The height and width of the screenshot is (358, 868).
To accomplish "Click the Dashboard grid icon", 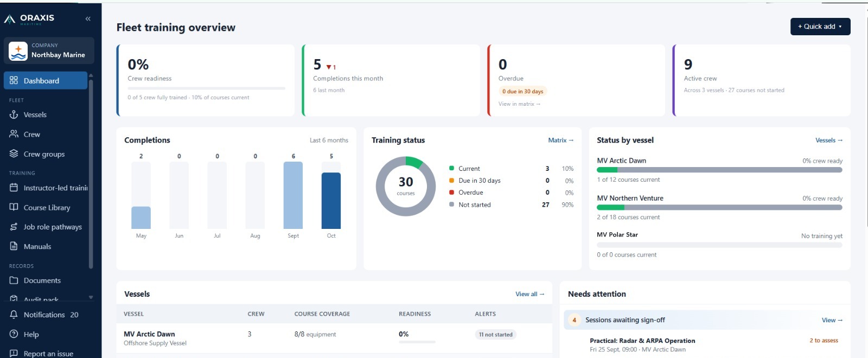I will 14,80.
